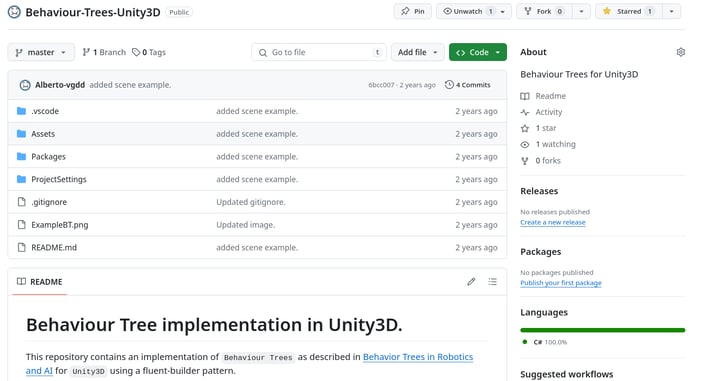This screenshot has height=381, width=705.
Task: Click the fork icon beside 0 forks
Action: [525, 161]
